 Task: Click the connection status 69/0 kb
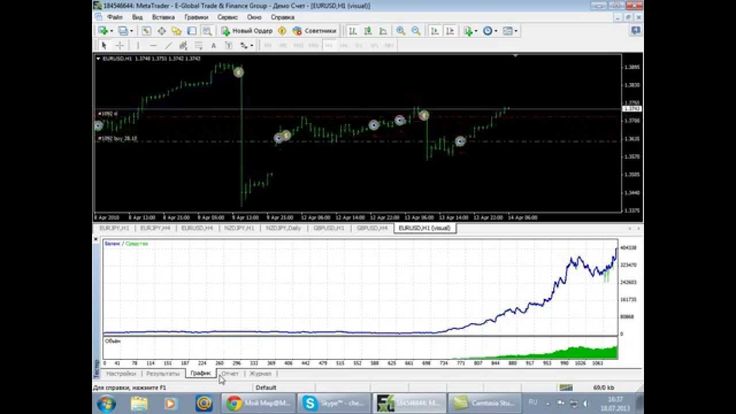click(604, 388)
